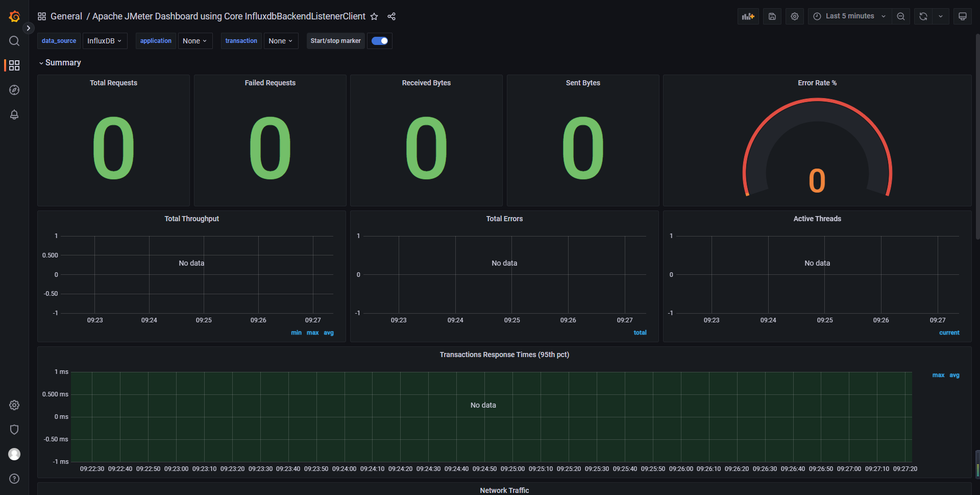
Task: Click max legend header in Response Times panel
Action: coord(938,375)
